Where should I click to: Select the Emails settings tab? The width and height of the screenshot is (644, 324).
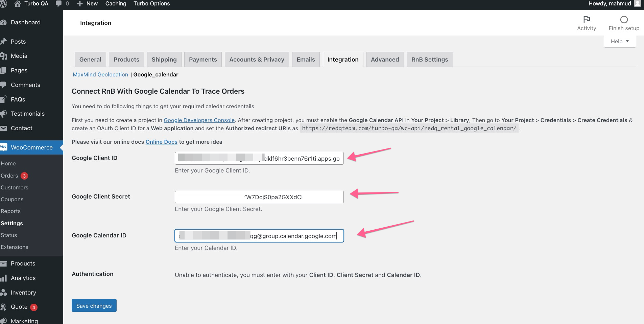[x=306, y=60]
